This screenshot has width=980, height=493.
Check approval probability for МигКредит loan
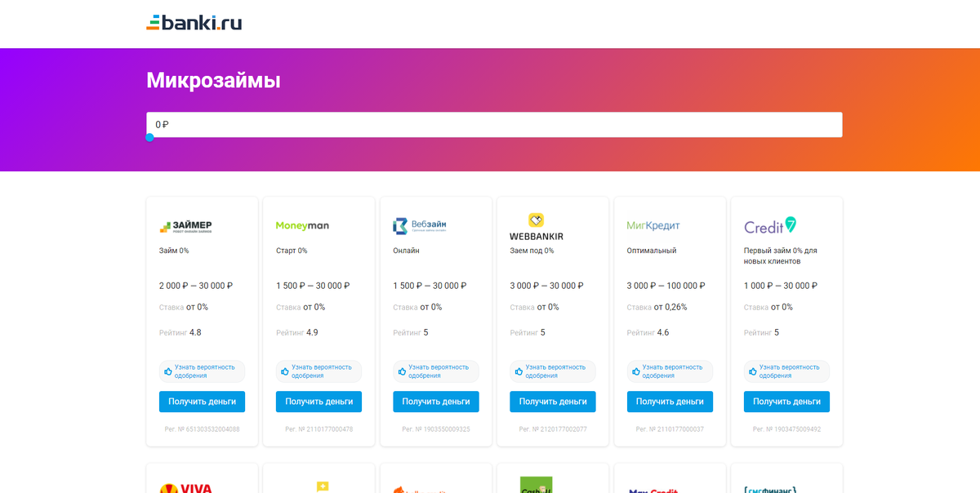point(670,371)
